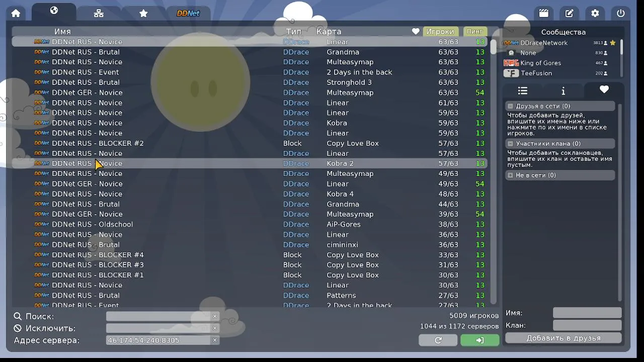
Task: Switch to the LAN servers tab
Action: (x=99, y=14)
